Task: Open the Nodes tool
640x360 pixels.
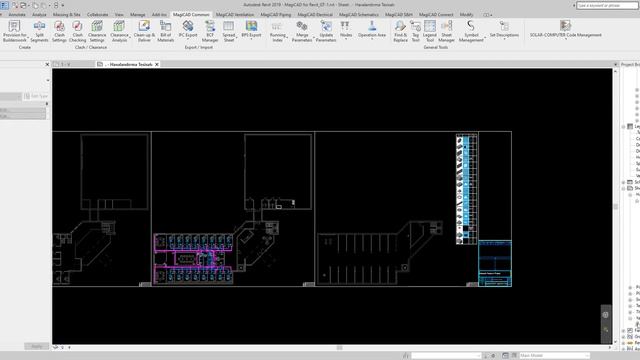Action: click(345, 29)
